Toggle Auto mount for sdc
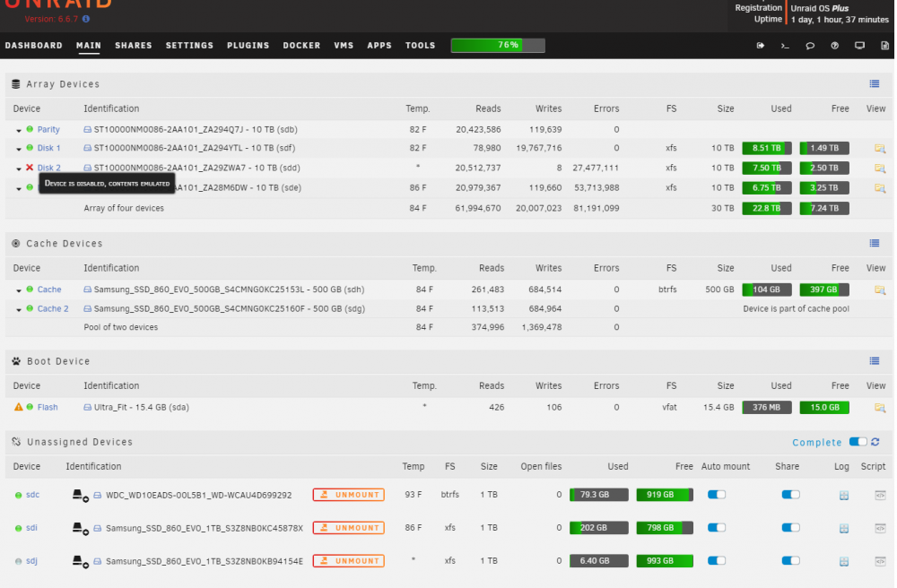897x588 pixels. 716,494
